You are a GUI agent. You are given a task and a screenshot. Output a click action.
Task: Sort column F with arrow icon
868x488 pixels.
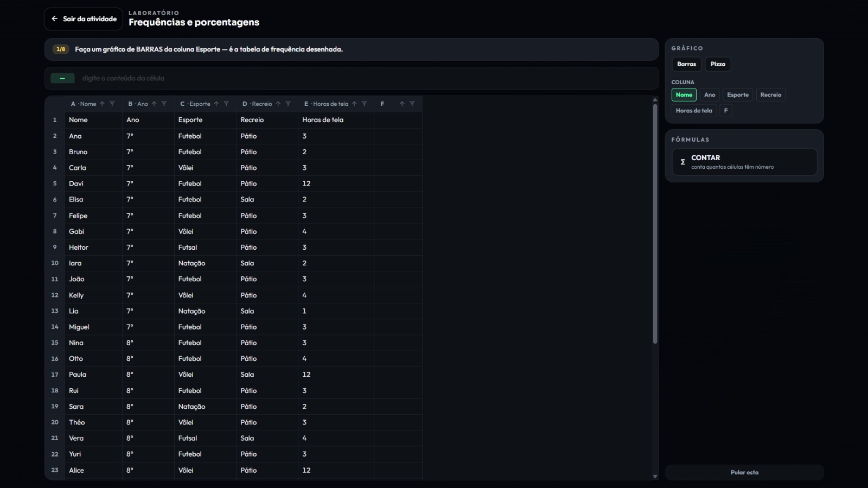(x=402, y=104)
